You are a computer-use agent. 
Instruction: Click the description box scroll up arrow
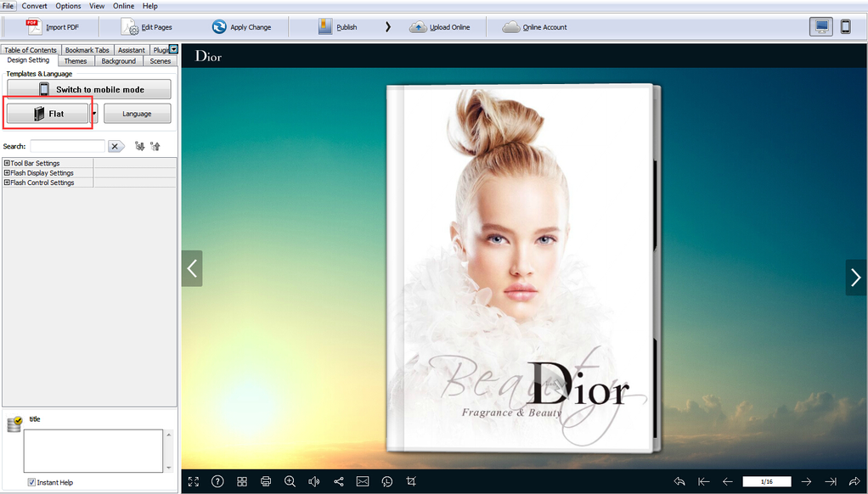pos(169,435)
